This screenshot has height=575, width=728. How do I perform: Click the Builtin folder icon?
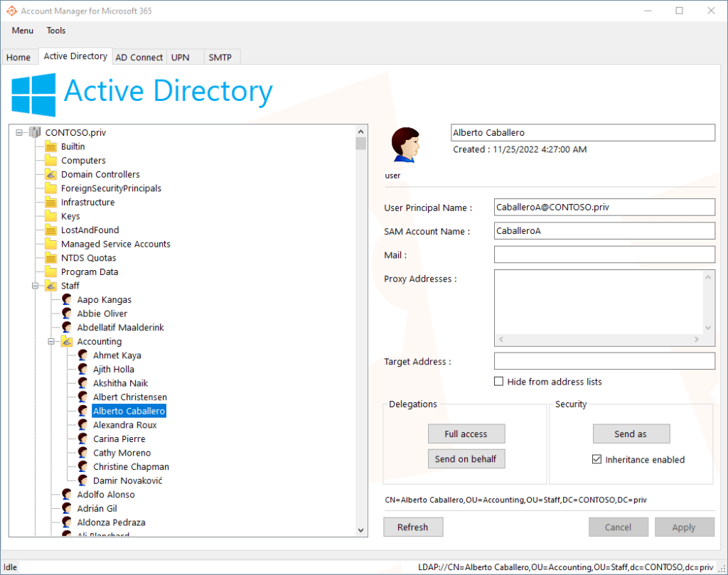tap(51, 146)
